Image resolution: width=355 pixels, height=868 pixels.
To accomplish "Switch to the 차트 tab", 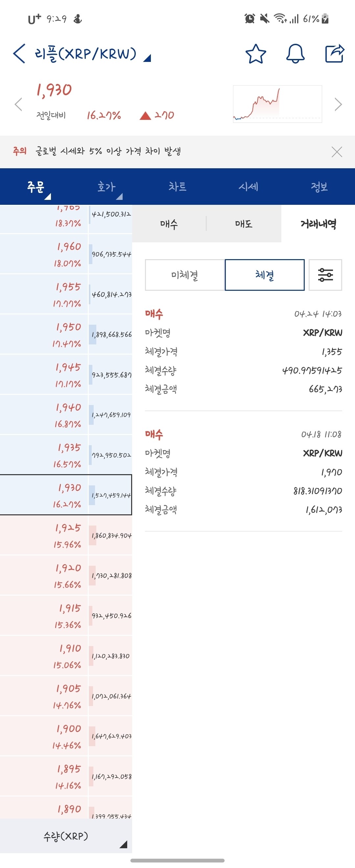I will click(177, 187).
